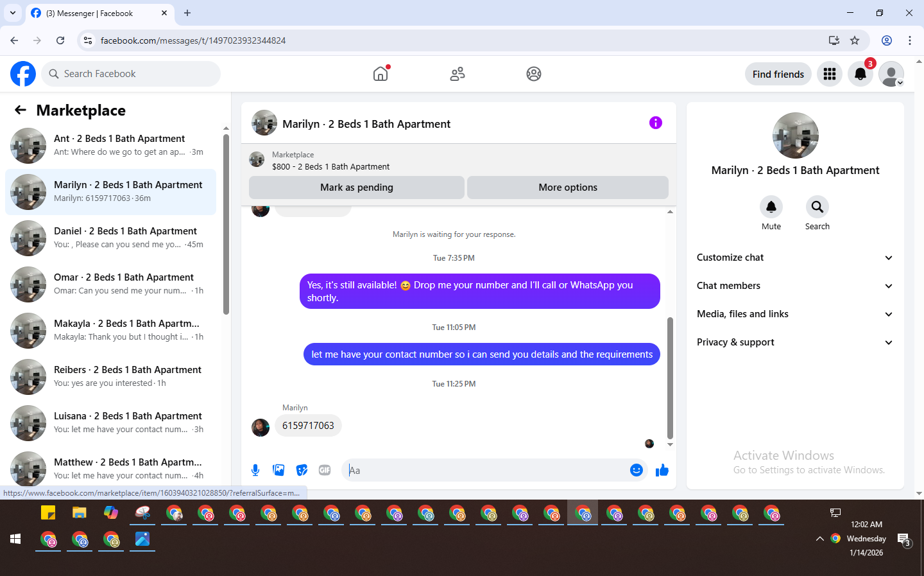Viewport: 924px width, 576px height.
Task: Click the large listing photo in info panel
Action: coord(796,135)
